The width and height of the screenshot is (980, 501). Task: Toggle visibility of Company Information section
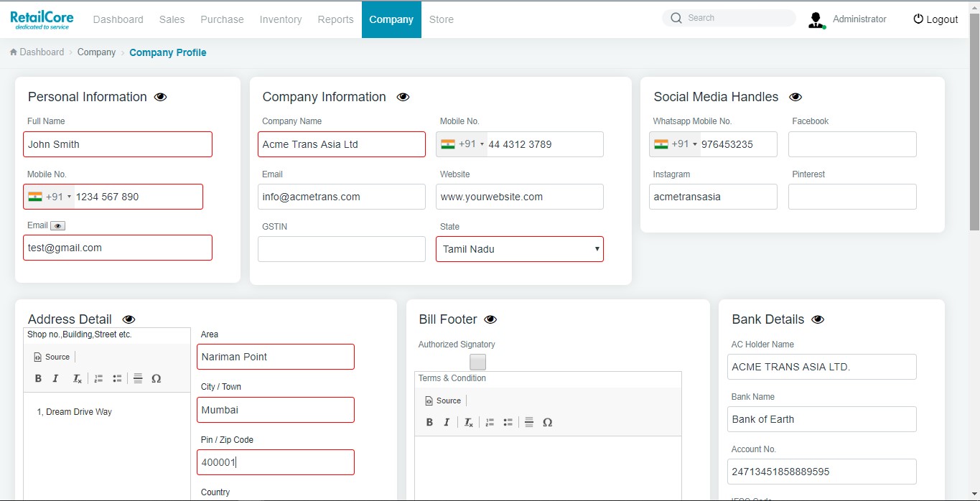(x=403, y=97)
